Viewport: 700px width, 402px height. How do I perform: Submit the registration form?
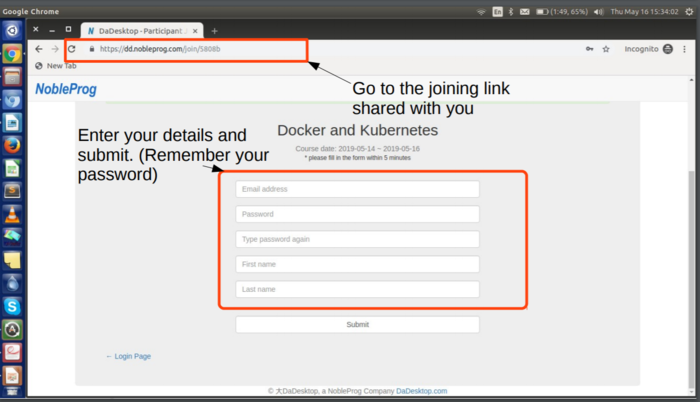pos(358,324)
